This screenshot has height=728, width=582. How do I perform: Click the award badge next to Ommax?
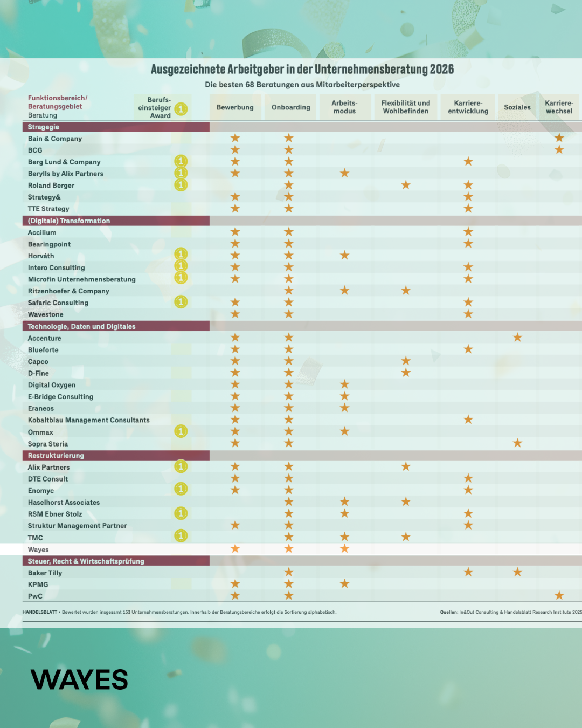181,431
